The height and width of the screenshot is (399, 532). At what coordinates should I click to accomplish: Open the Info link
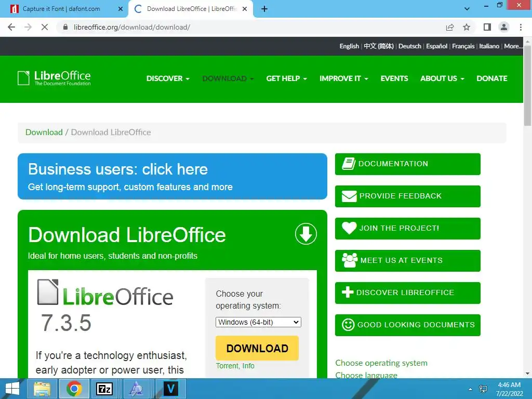pyautogui.click(x=248, y=366)
